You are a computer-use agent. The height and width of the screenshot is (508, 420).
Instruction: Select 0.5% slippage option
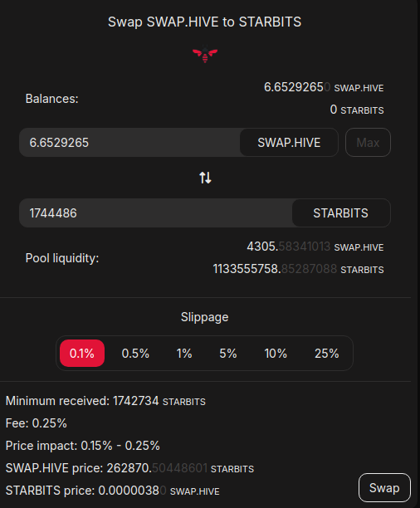coord(135,353)
